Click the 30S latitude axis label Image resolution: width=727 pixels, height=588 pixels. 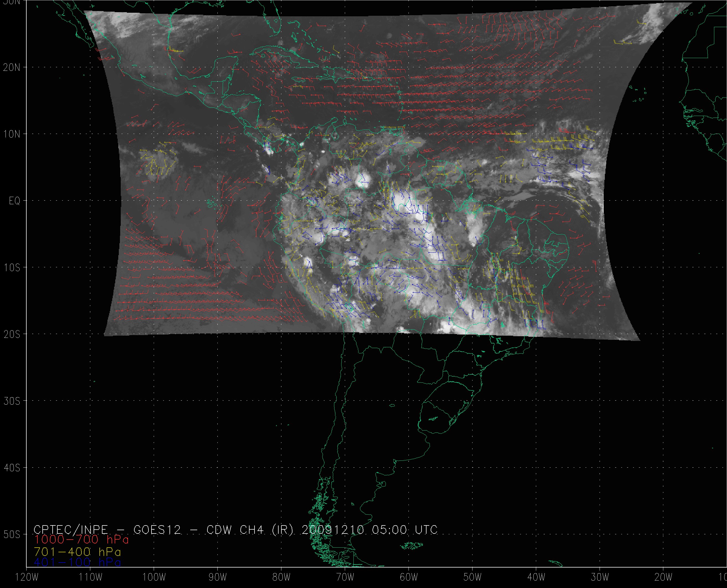click(12, 401)
